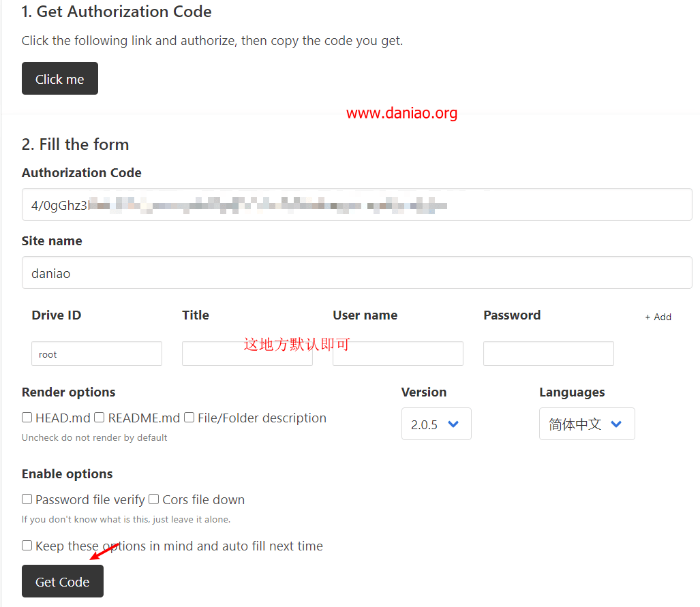Tick the README.md render option
Viewport: 700px width, 607px height.
pyautogui.click(x=100, y=418)
